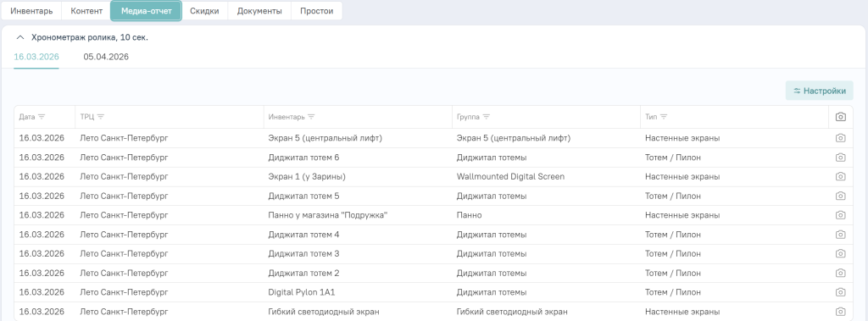Switch to the Инвентарь tab
Screen dimensions: 868x321
31,11
